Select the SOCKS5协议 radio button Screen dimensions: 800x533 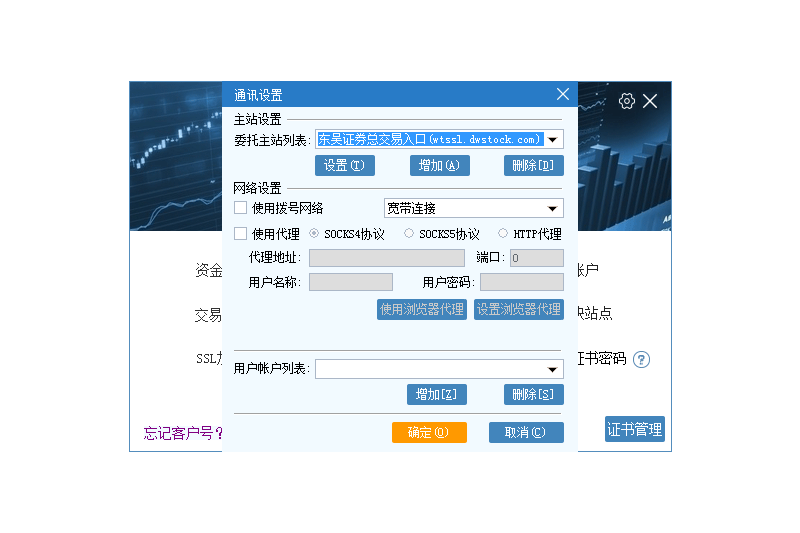[409, 234]
